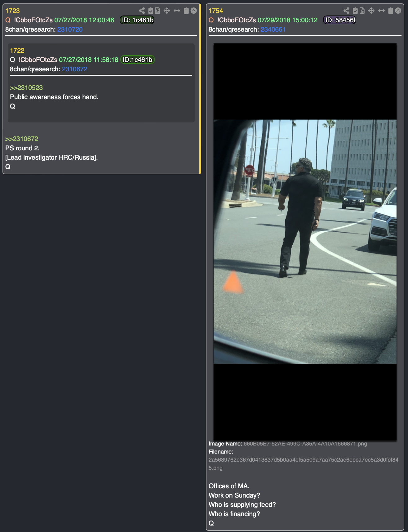Click the clipboard-check icon on post 1754
The width and height of the screenshot is (408, 532).
[355, 11]
